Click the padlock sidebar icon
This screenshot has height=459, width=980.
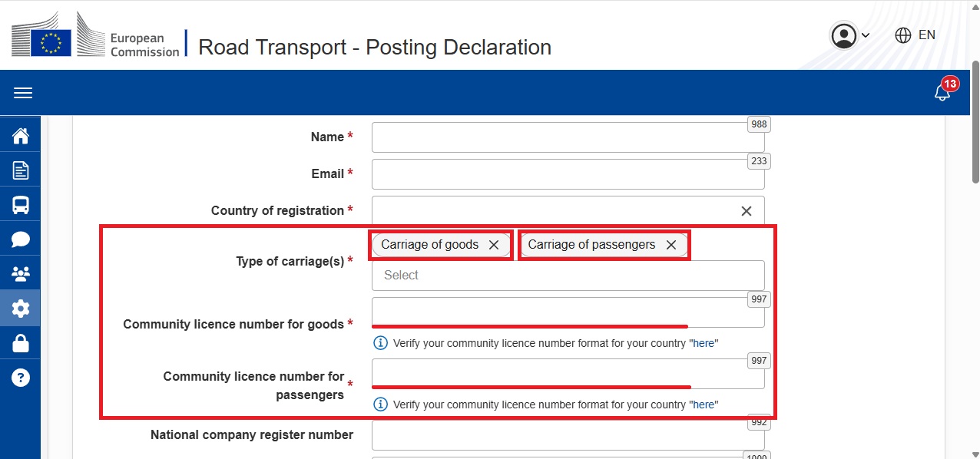pos(21,343)
